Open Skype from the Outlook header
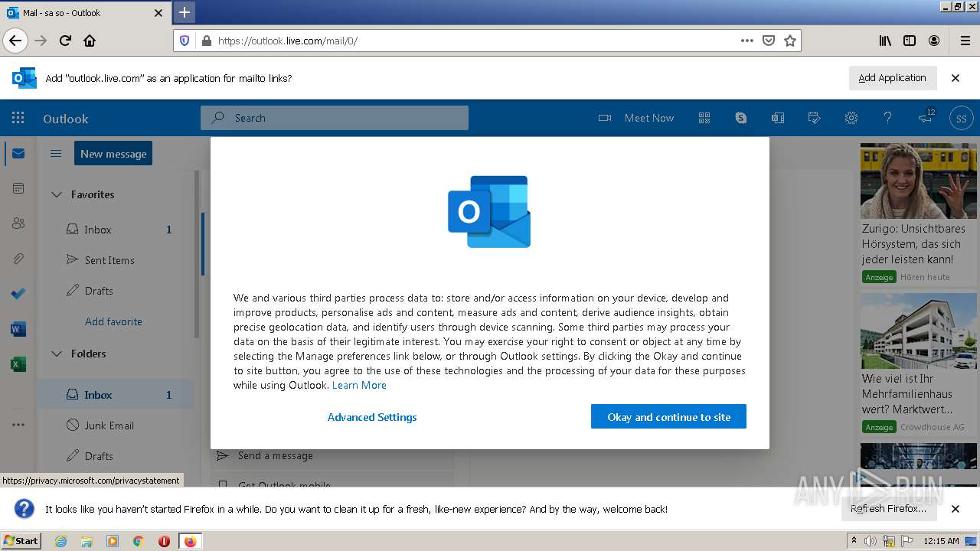 tap(741, 118)
